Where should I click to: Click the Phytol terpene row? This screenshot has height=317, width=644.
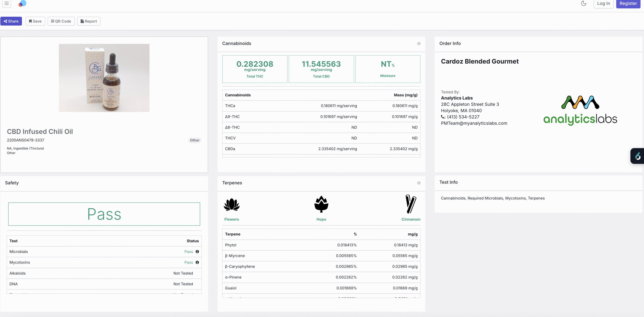tap(321, 245)
